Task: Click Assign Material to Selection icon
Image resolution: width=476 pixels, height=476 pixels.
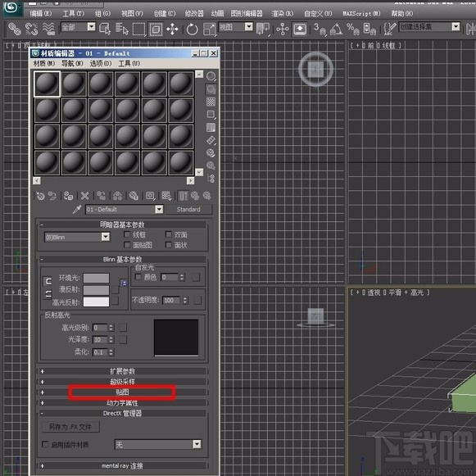Action: pos(68,196)
